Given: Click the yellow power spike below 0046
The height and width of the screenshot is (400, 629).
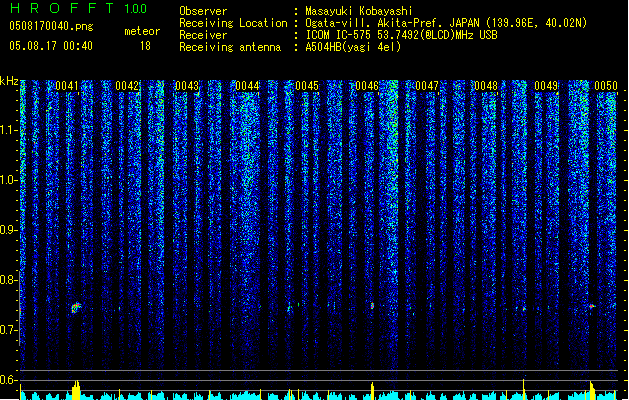Looking at the screenshot, I should click(372, 390).
